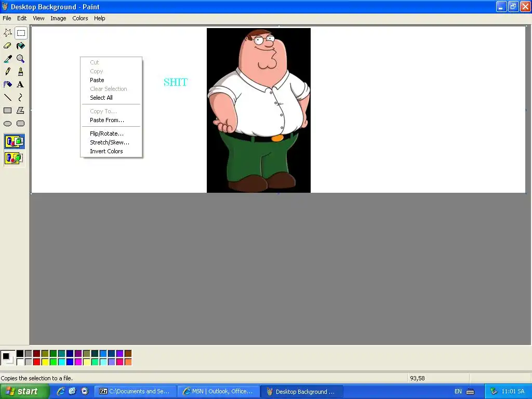Click the Desktop Background Paint taskbar button
Screen dimensions: 532x399
pyautogui.click(x=302, y=392)
